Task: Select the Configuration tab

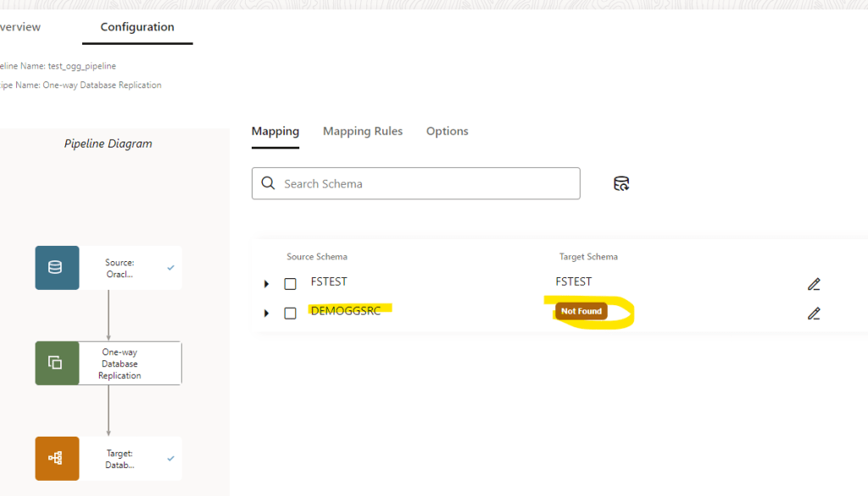Action: coord(137,27)
